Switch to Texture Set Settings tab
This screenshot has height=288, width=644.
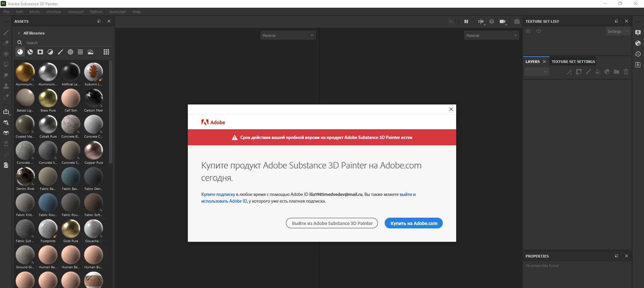(573, 62)
